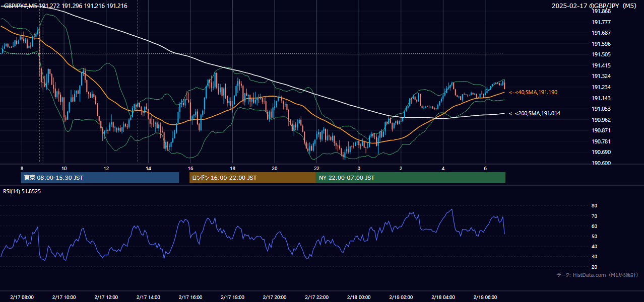Click the 2/18 04:00 date label
The height and width of the screenshot is (302, 644).
pos(443,297)
